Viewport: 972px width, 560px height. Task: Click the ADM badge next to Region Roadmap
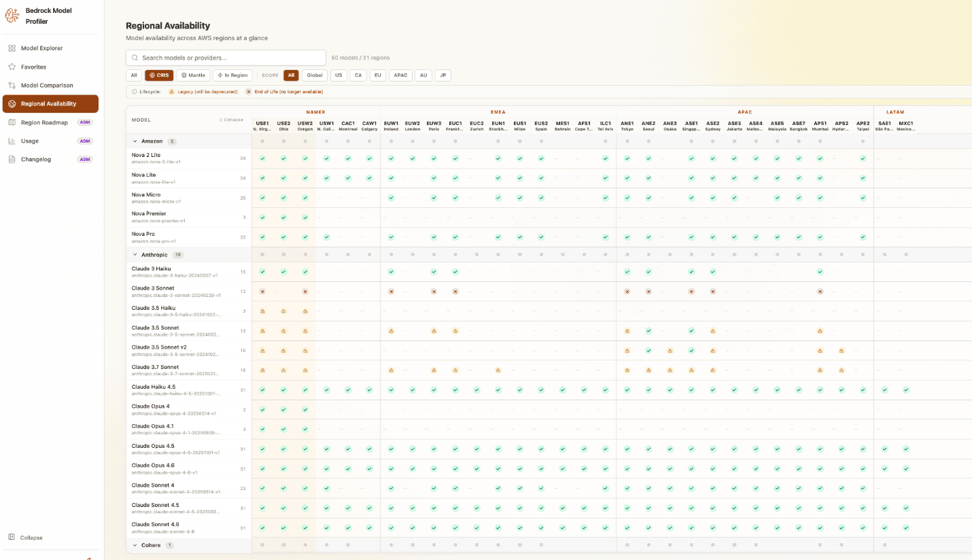click(x=84, y=122)
